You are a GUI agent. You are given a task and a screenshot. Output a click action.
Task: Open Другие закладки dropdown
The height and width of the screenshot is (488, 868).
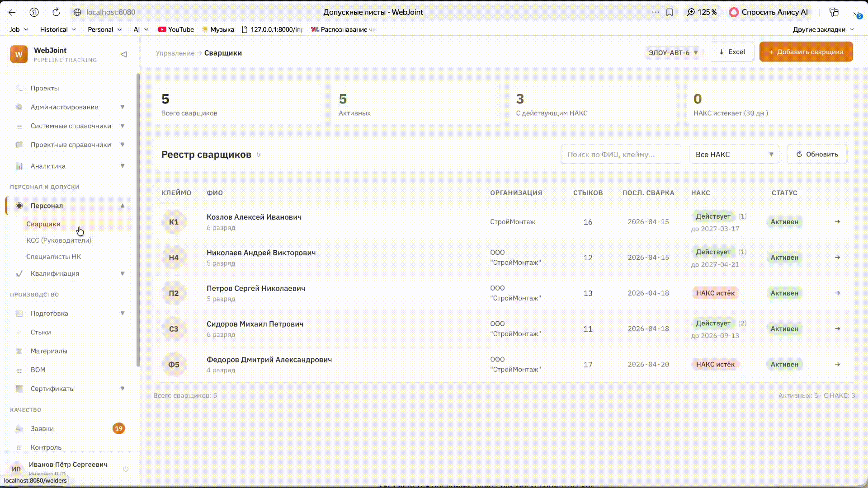(x=824, y=29)
